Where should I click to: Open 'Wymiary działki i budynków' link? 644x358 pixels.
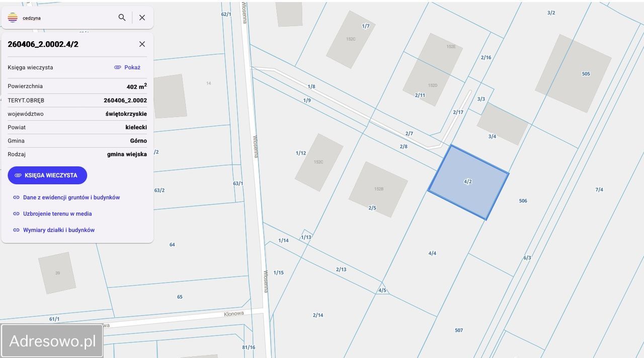(59, 230)
